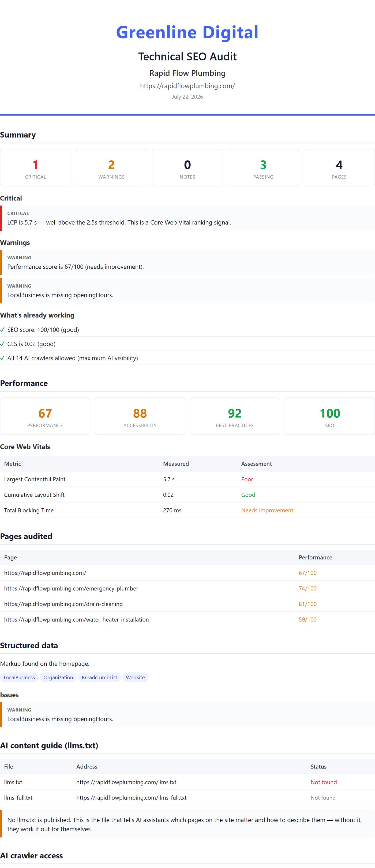Click the red Not found status for llms.txt
375x868 pixels.
point(324,782)
